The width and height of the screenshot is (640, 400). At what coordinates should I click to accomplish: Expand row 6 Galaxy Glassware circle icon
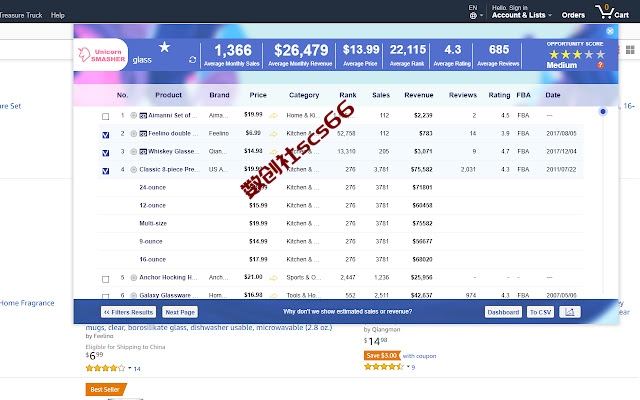click(133, 295)
